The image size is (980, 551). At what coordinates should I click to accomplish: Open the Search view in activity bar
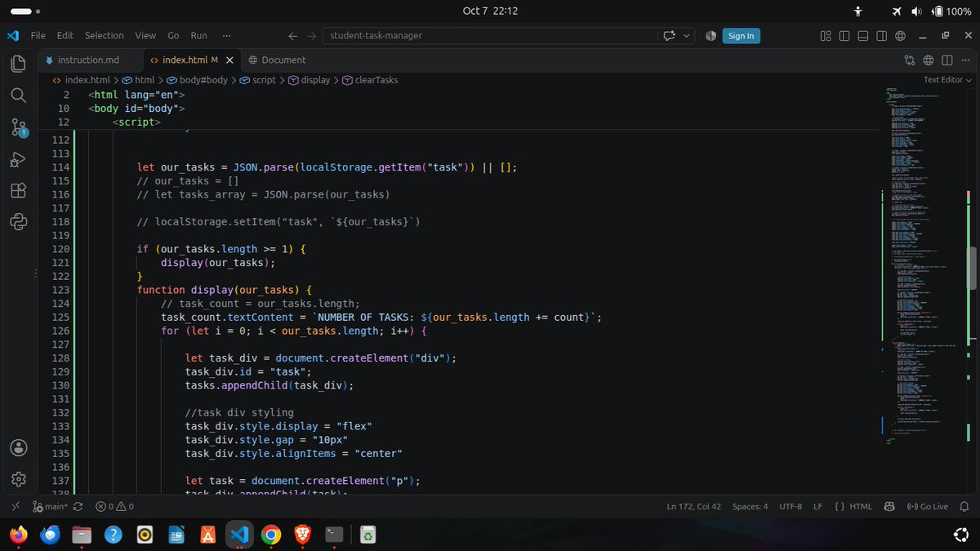pyautogui.click(x=19, y=96)
